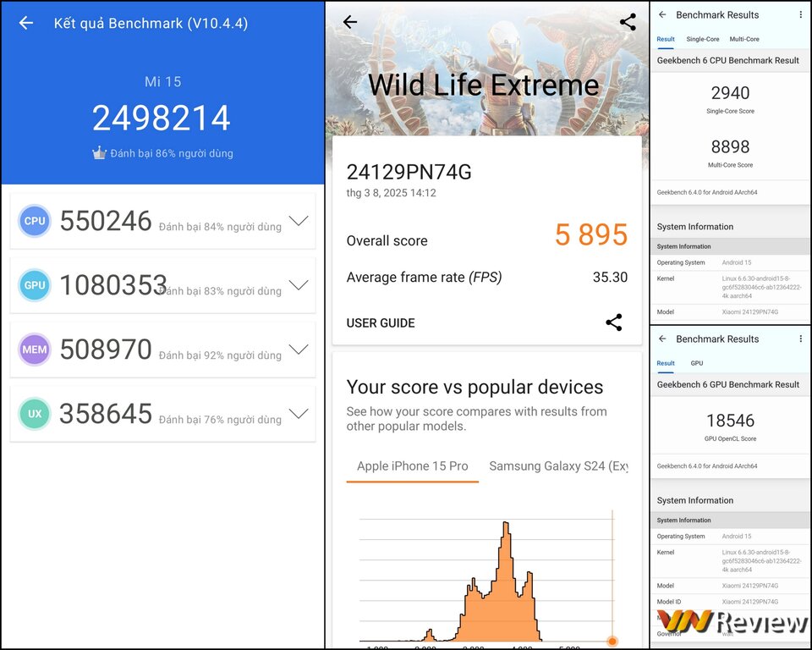Click the average frame rate 35.30

point(610,278)
